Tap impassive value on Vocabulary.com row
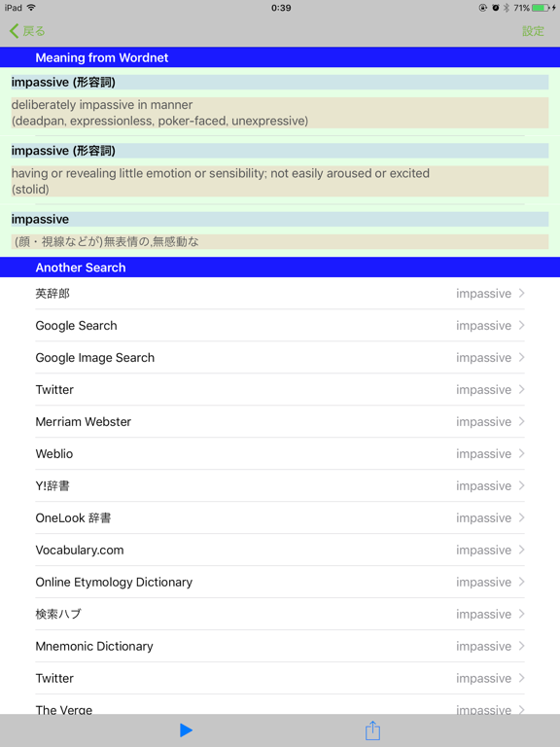 [483, 551]
